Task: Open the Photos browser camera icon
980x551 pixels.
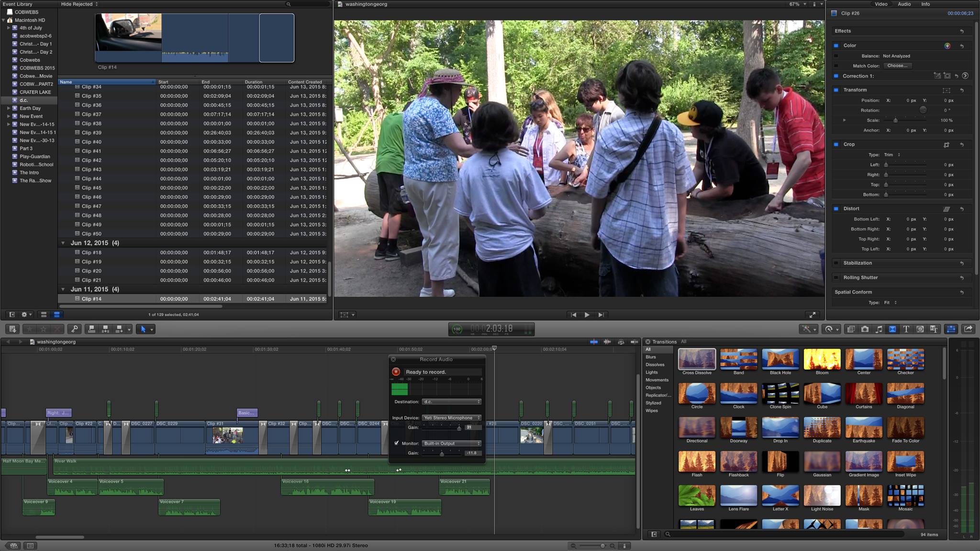Action: coord(865,329)
